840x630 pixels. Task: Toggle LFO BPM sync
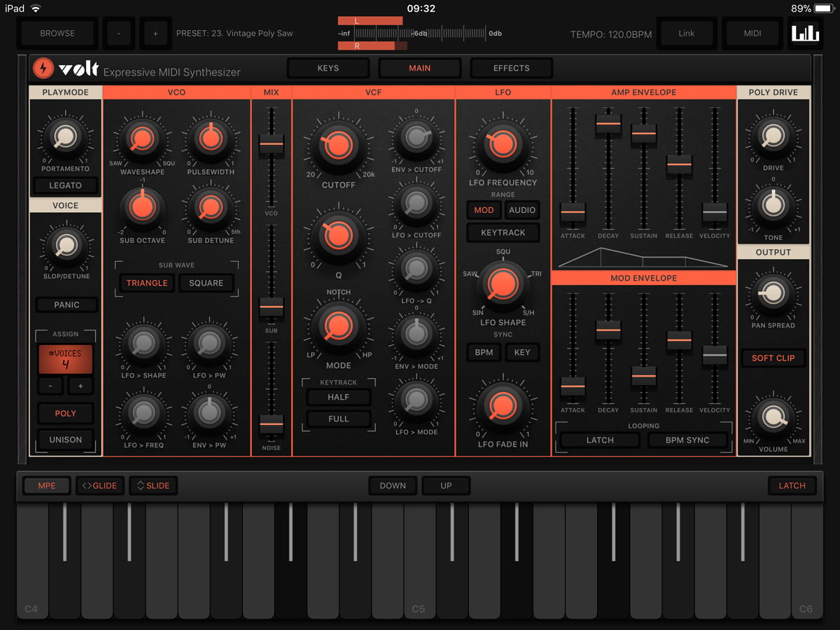click(x=484, y=352)
